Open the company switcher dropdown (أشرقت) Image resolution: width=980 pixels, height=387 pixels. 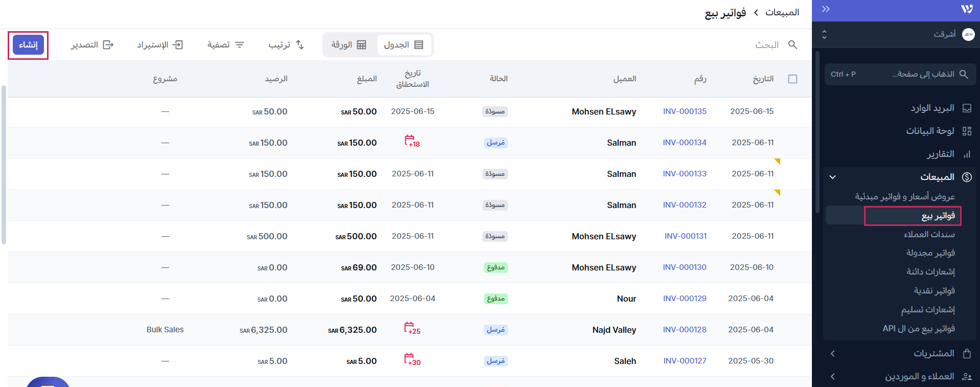tap(824, 34)
